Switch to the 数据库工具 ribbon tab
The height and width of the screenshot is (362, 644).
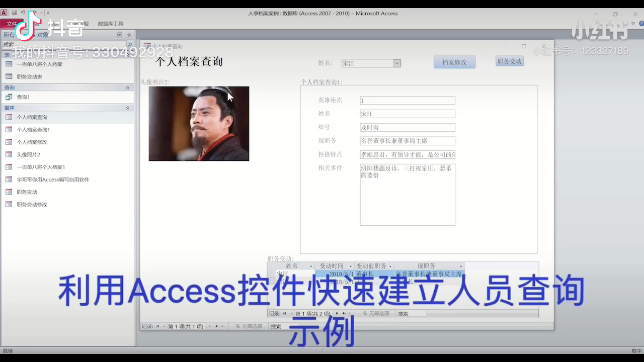point(110,24)
